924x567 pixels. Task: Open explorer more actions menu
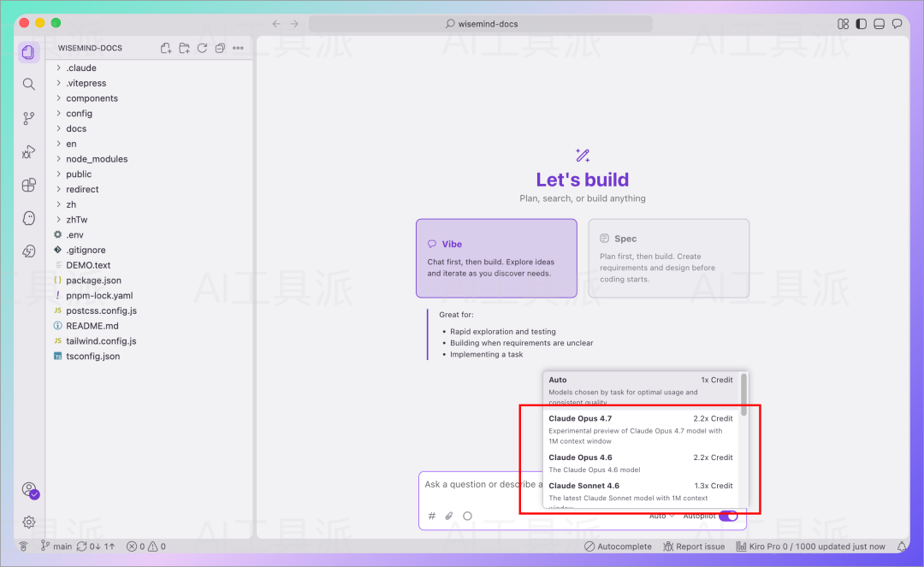[238, 48]
